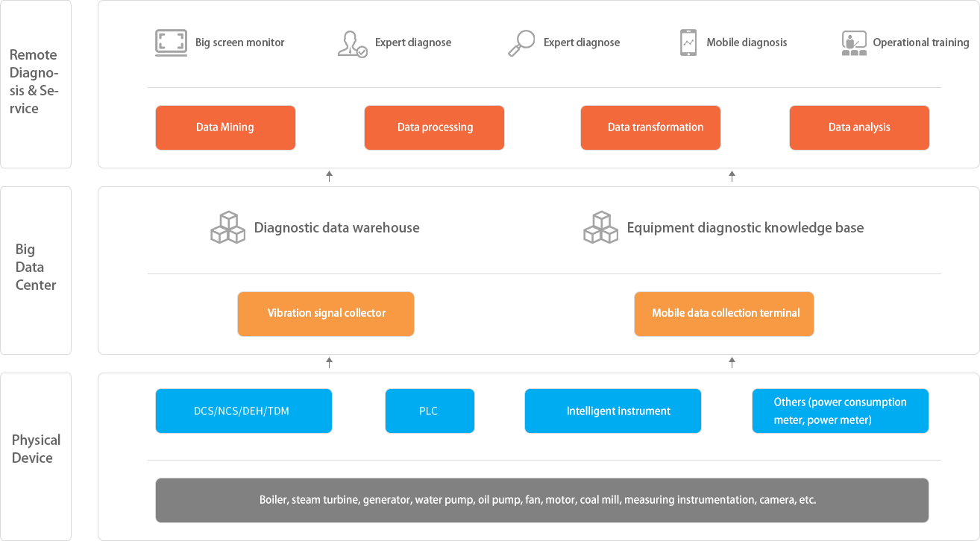Image resolution: width=980 pixels, height=541 pixels.
Task: Click the gray Boiler, steam turbine equipment bar
Action: point(542,500)
